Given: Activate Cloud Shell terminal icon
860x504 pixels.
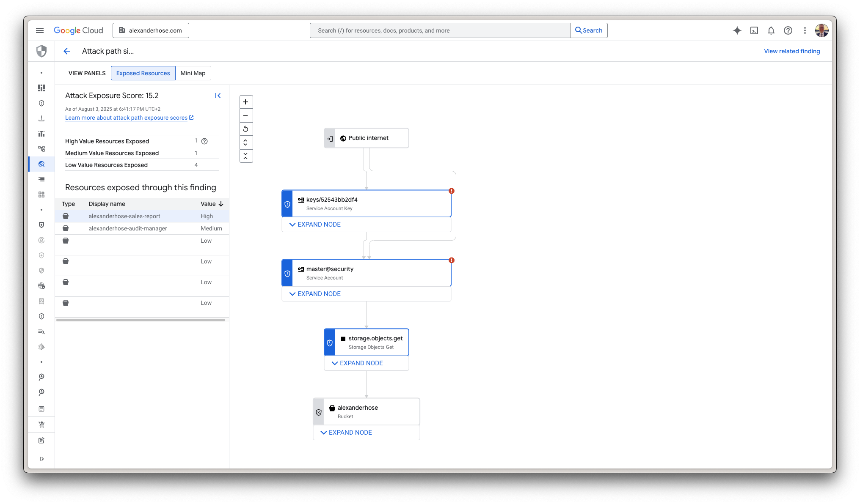Looking at the screenshot, I should point(754,30).
